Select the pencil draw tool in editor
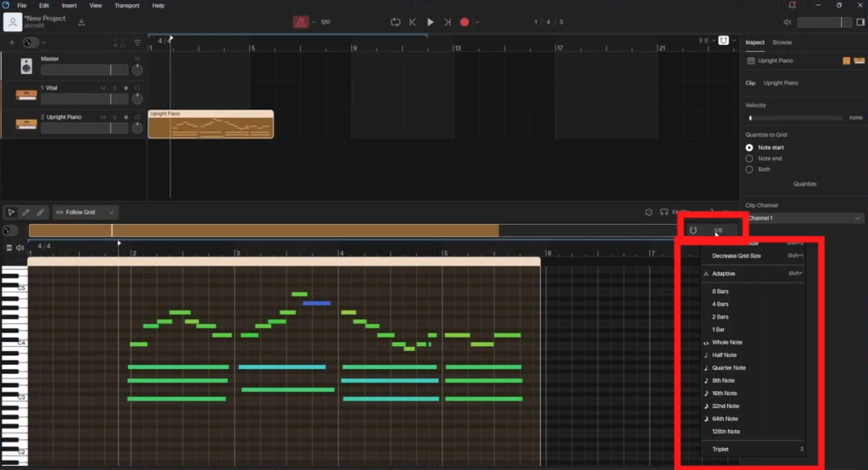The image size is (868, 470). point(25,212)
